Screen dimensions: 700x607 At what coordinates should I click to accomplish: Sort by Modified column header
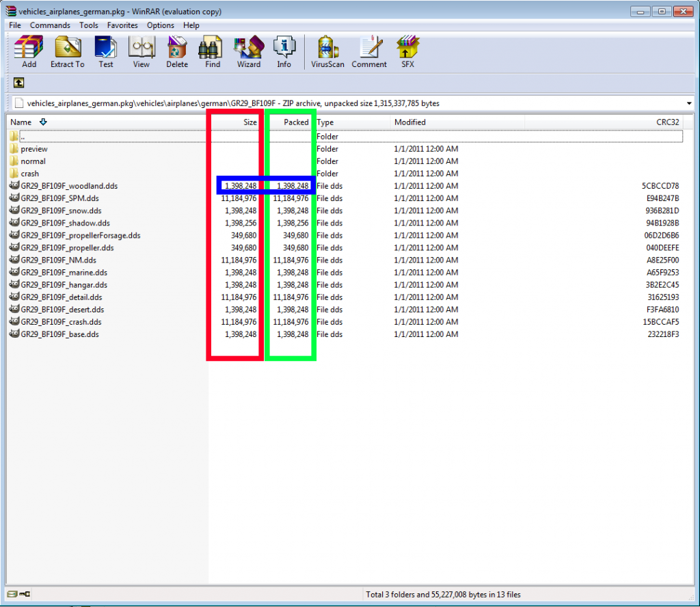(x=410, y=122)
